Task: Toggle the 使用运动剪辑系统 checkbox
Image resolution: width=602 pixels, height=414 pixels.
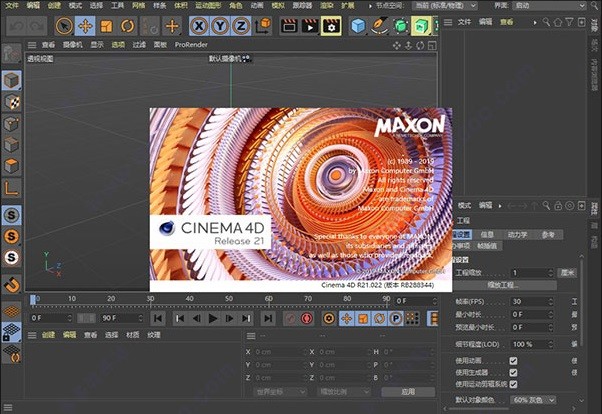Action: click(x=513, y=384)
